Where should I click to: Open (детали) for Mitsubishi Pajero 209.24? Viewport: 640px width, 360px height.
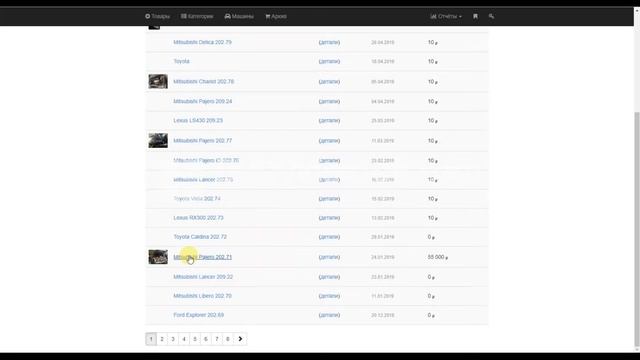tap(329, 101)
